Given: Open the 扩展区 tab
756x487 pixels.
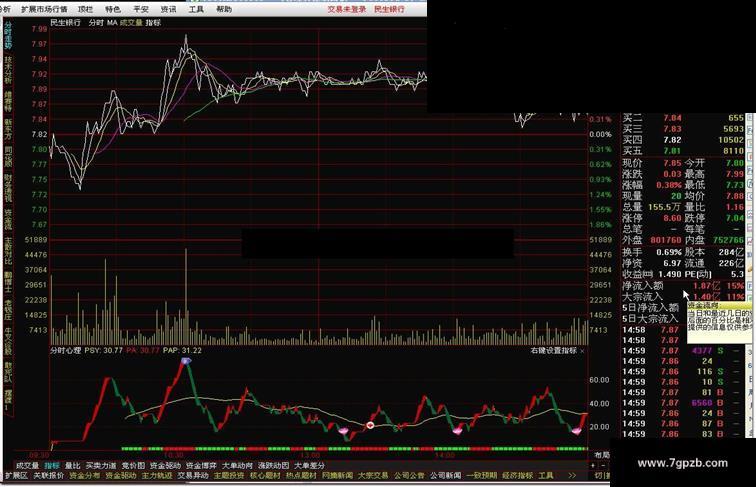Looking at the screenshot, I should (x=16, y=476).
